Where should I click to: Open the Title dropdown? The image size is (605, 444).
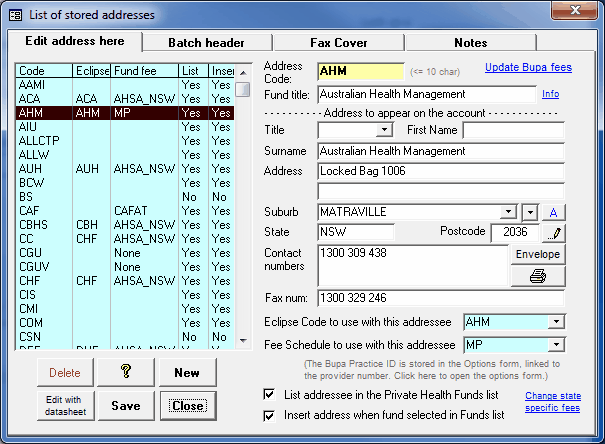[x=384, y=130]
